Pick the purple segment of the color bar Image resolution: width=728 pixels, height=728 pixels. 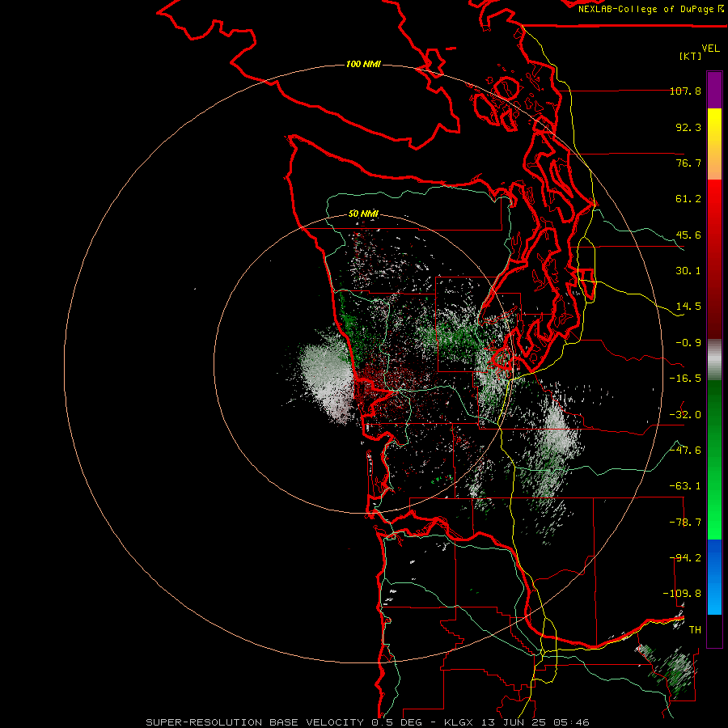click(714, 90)
